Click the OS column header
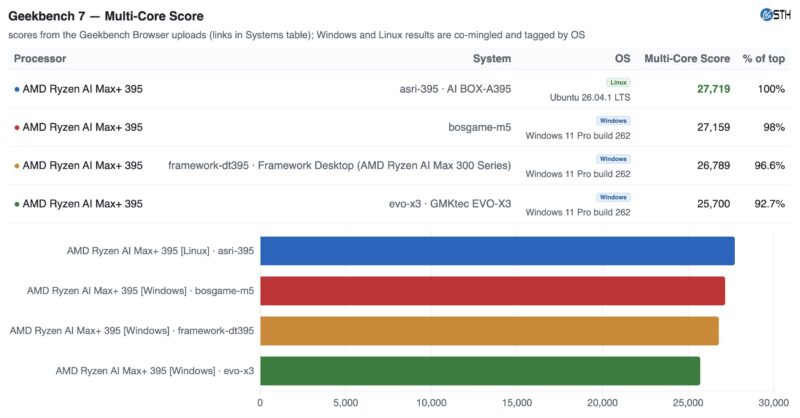 622,59
